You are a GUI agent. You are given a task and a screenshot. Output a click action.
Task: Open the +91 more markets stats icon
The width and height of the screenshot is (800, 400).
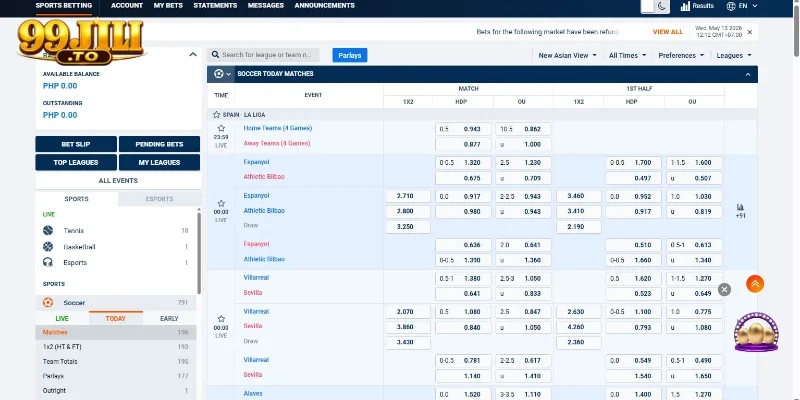coord(740,211)
